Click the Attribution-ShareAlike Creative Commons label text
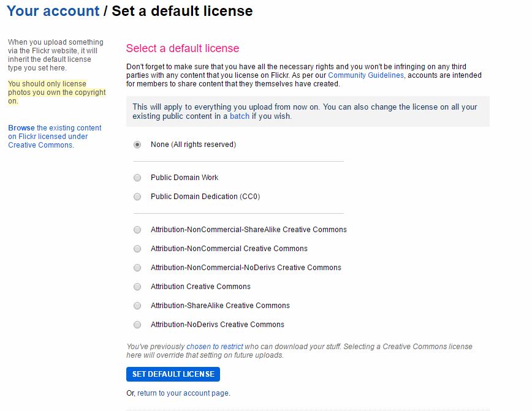The image size is (532, 411). point(220,306)
